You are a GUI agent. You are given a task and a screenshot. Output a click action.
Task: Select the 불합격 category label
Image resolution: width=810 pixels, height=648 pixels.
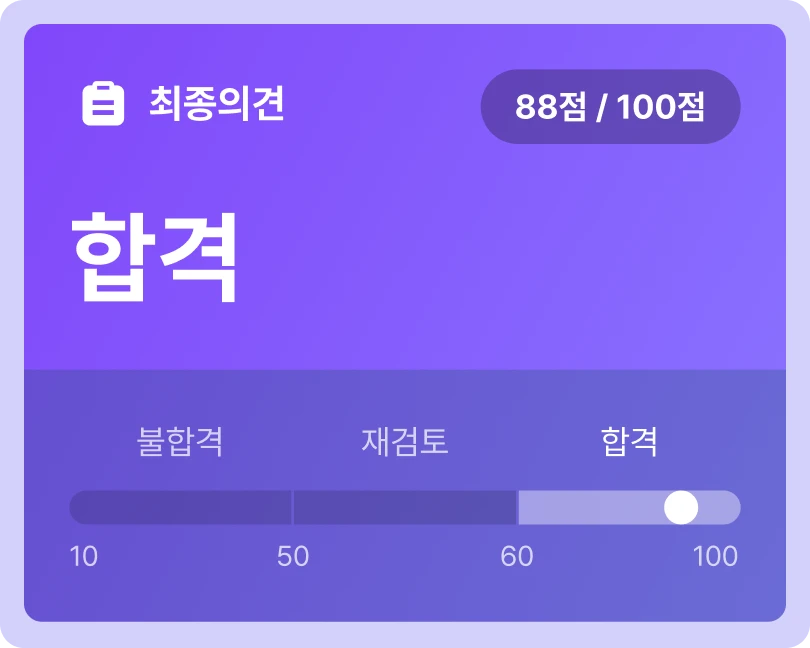pos(180,441)
